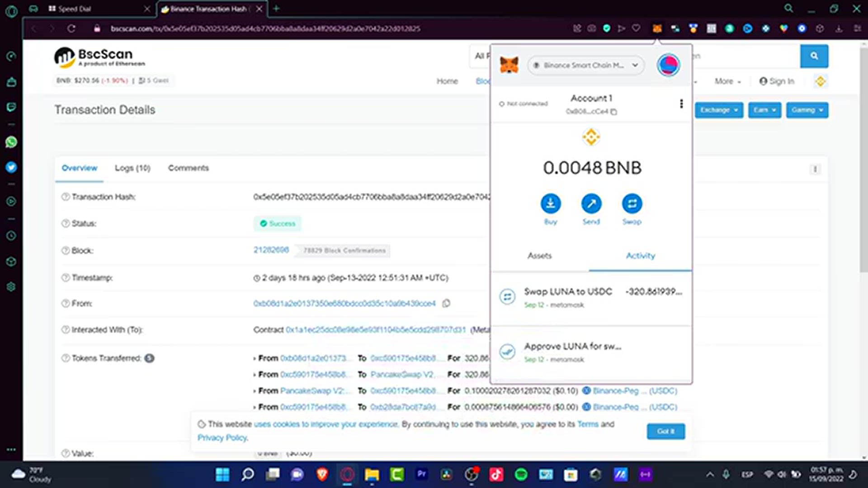
Task: Open Brave browser from the taskbar
Action: pos(322,474)
